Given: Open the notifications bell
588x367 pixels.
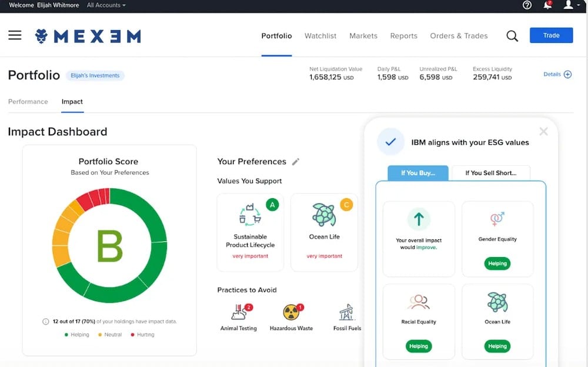Looking at the screenshot, I should tap(548, 5).
